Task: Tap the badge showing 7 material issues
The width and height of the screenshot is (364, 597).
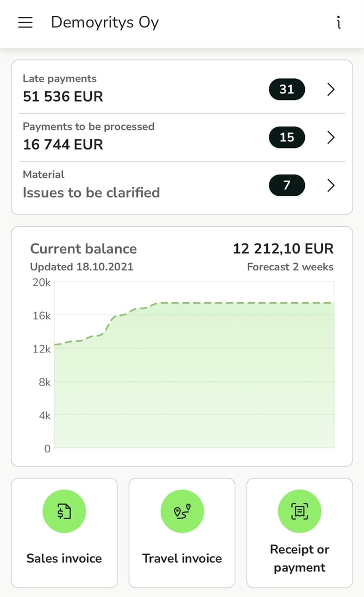Action: click(x=286, y=185)
